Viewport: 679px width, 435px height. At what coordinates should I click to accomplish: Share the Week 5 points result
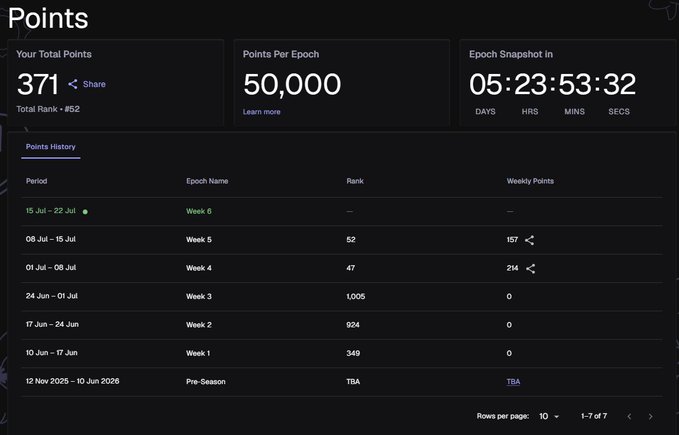[x=529, y=240]
